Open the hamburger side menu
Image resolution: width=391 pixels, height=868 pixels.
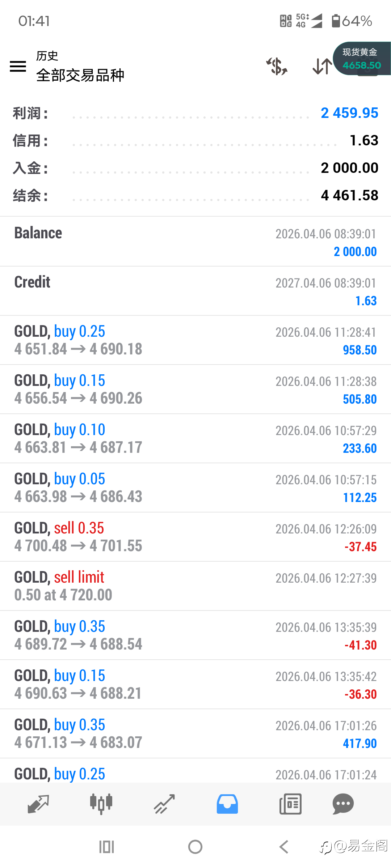pos(18,67)
